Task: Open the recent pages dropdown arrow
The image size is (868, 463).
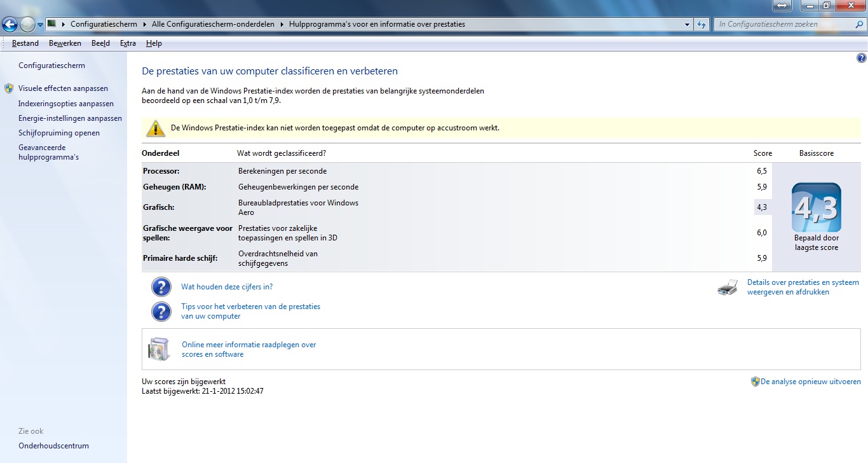Action: (41, 25)
